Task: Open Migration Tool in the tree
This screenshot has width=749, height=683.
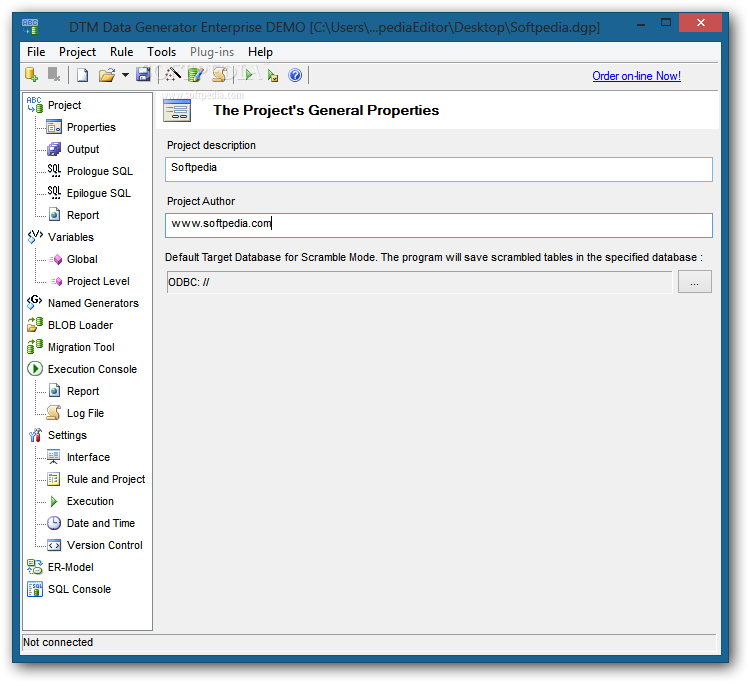Action: [81, 347]
